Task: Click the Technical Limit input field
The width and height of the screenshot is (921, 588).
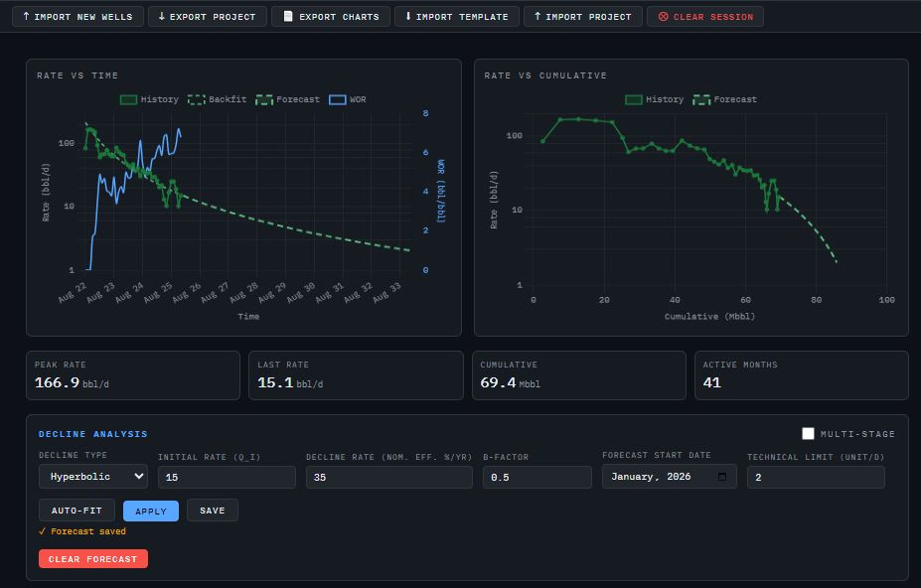Action: [x=816, y=477]
